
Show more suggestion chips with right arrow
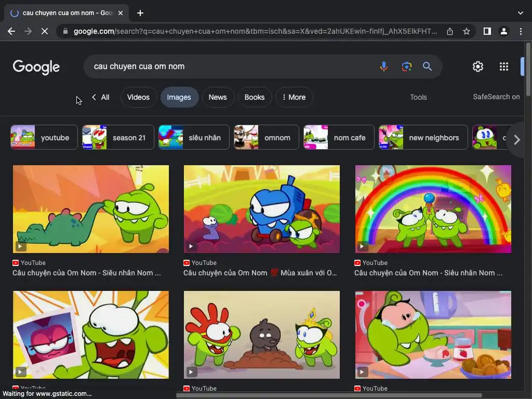tap(517, 140)
